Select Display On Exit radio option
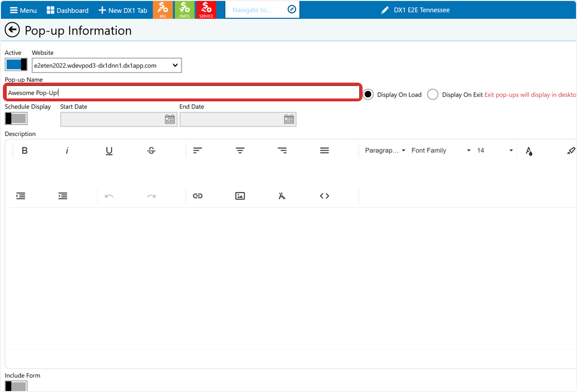 tap(433, 95)
